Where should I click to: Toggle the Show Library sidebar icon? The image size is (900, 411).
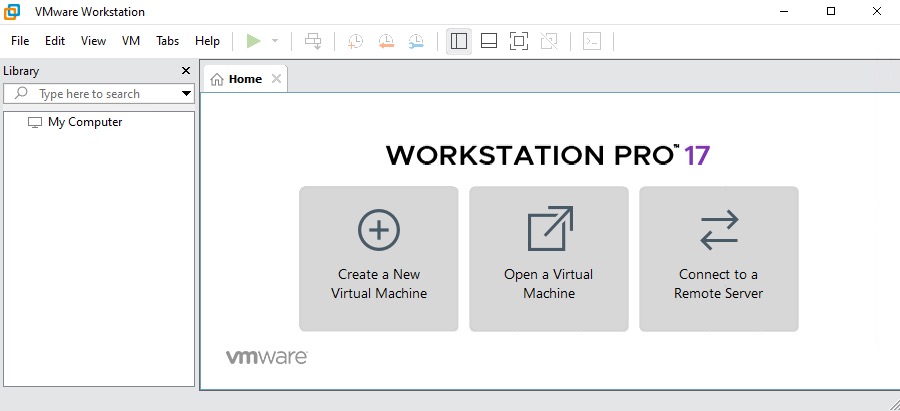tap(459, 41)
